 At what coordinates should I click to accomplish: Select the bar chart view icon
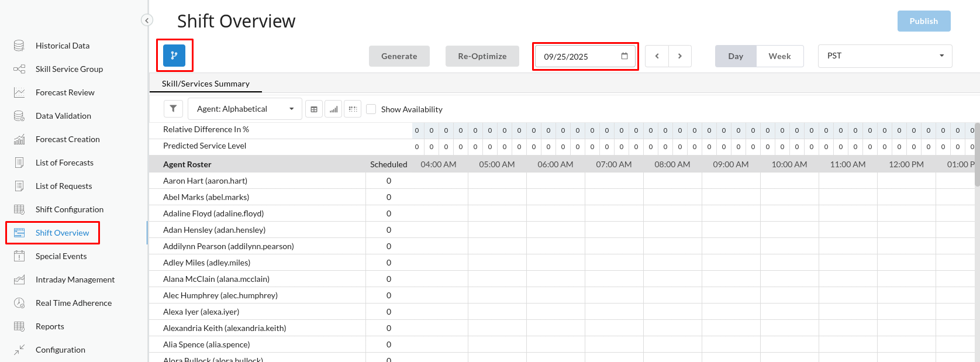tap(333, 109)
